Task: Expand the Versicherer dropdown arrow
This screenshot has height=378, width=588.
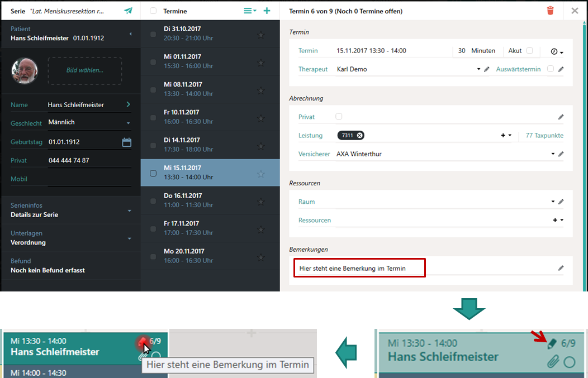Action: [553, 154]
